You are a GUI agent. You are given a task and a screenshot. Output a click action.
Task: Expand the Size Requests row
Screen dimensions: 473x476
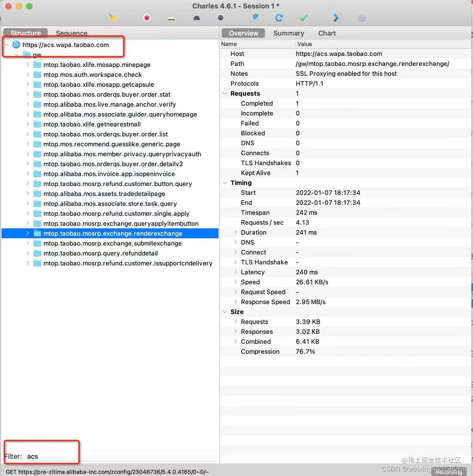[x=236, y=322]
